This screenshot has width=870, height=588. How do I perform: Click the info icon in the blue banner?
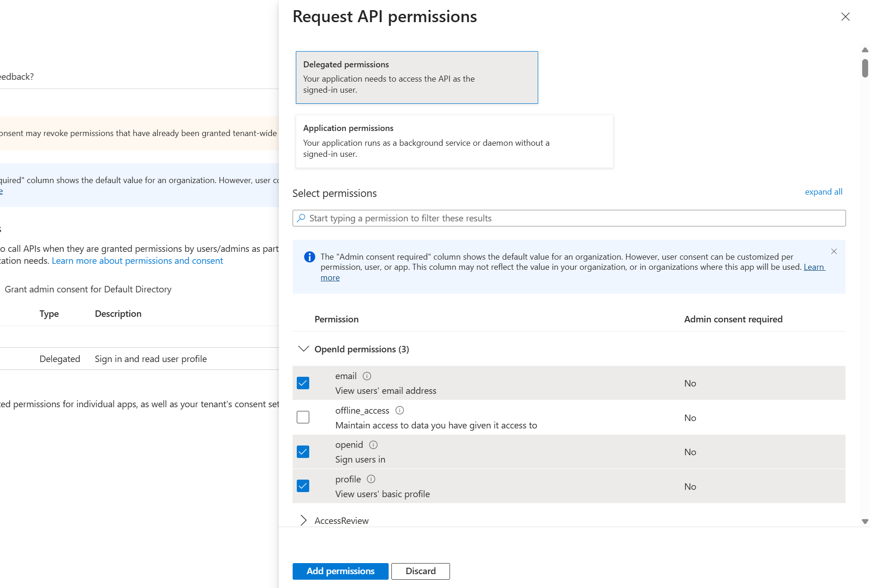point(309,257)
